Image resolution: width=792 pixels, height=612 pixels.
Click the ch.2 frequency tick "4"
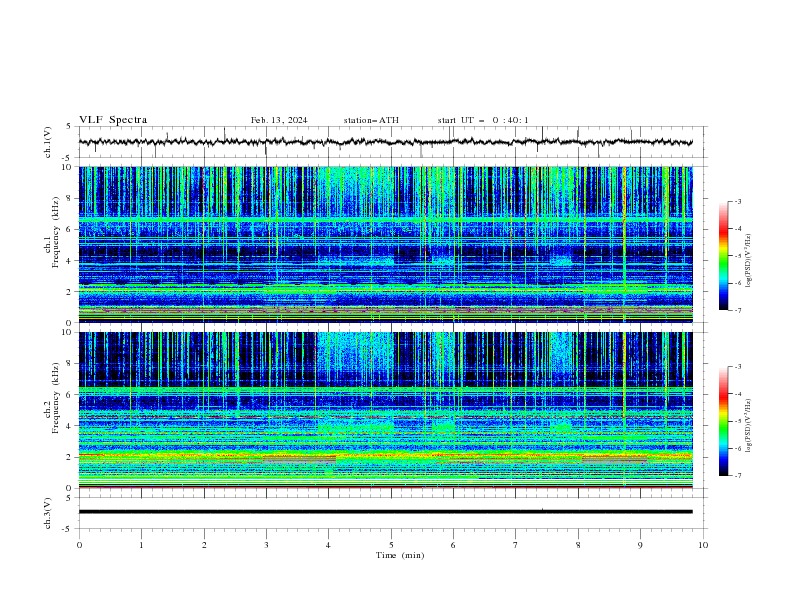coord(70,426)
